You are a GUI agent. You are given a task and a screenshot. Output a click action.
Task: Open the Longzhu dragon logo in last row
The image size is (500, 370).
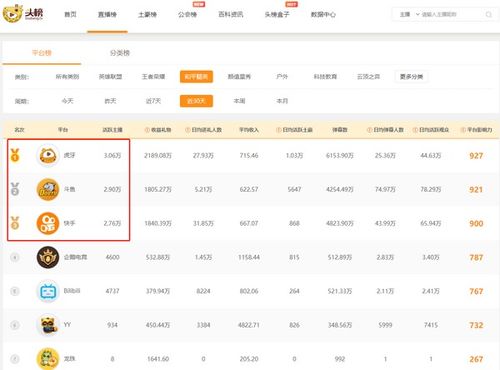pos(48,359)
